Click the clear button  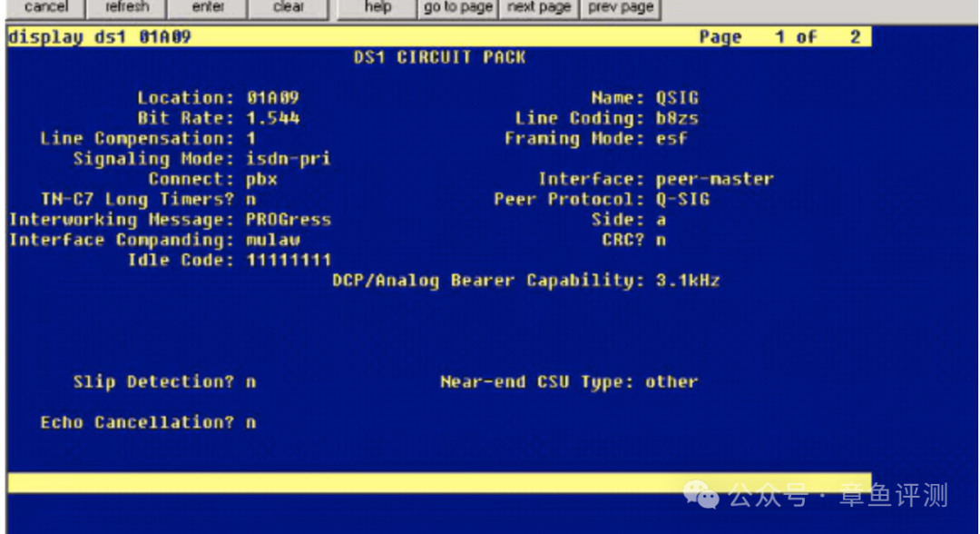pos(289,8)
